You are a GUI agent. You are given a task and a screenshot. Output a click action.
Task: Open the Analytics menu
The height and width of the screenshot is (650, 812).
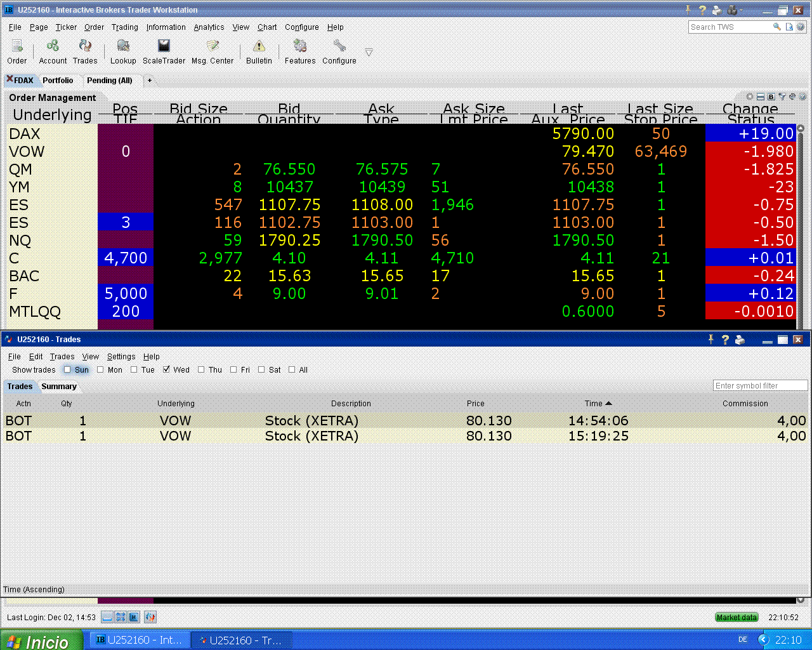click(209, 27)
